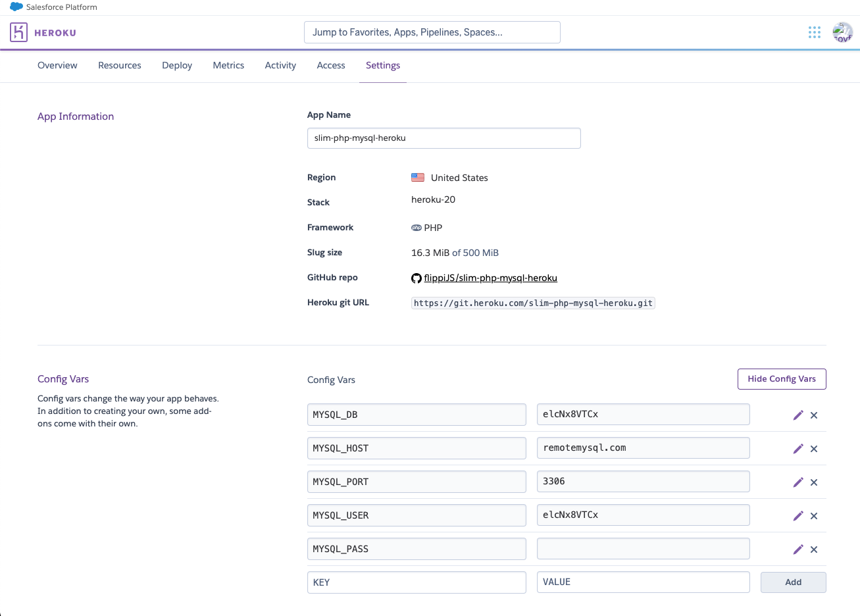Click the Add config var button
This screenshot has height=616, width=860.
(x=793, y=582)
